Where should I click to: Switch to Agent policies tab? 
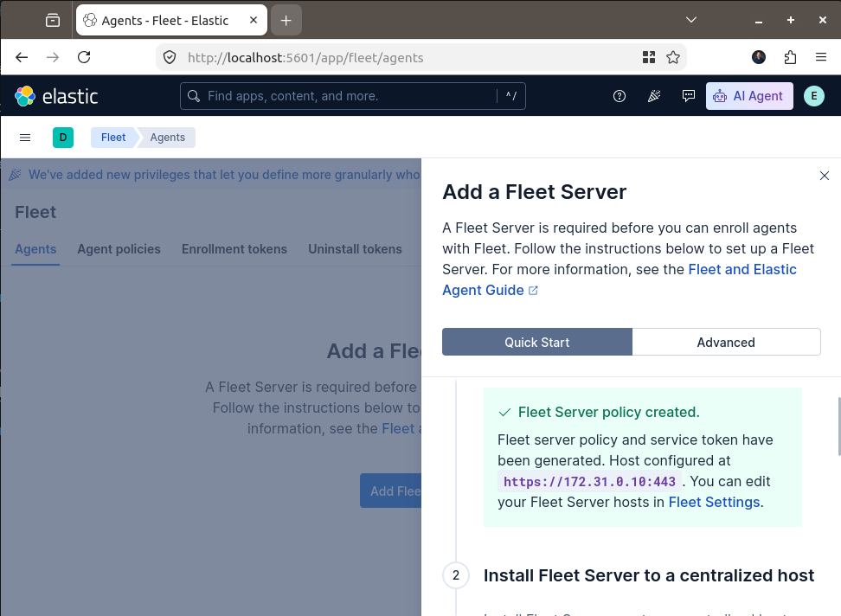(119, 249)
